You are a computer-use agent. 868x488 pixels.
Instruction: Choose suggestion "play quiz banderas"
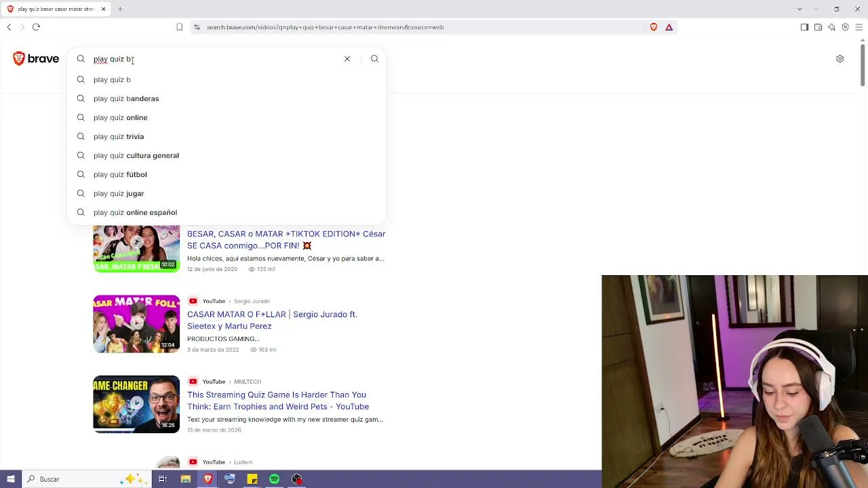226,98
